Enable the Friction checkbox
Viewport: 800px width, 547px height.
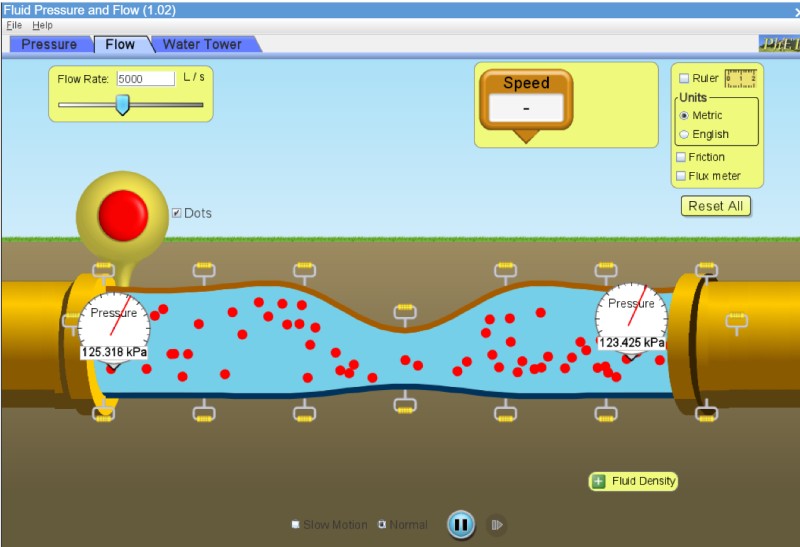(x=681, y=157)
